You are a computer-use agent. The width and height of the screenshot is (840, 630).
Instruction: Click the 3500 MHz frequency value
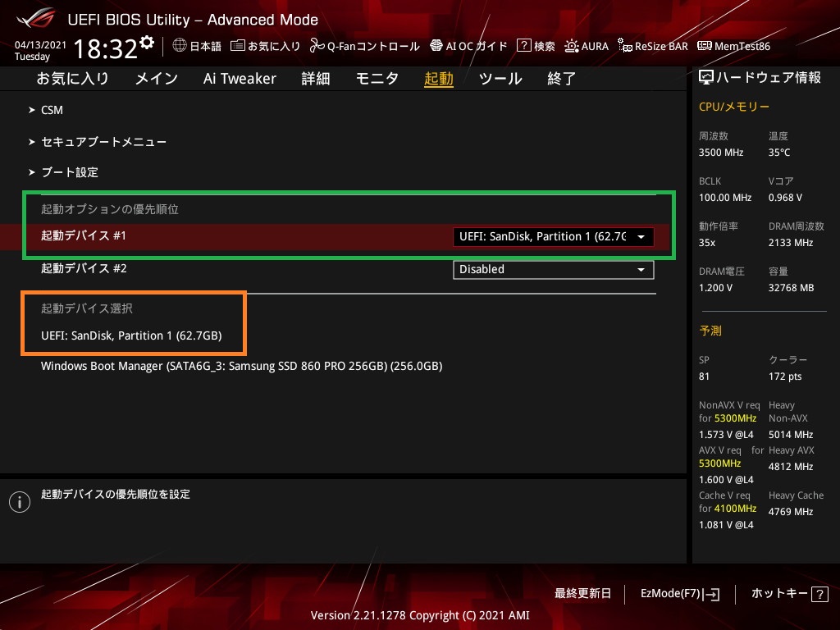tap(720, 153)
